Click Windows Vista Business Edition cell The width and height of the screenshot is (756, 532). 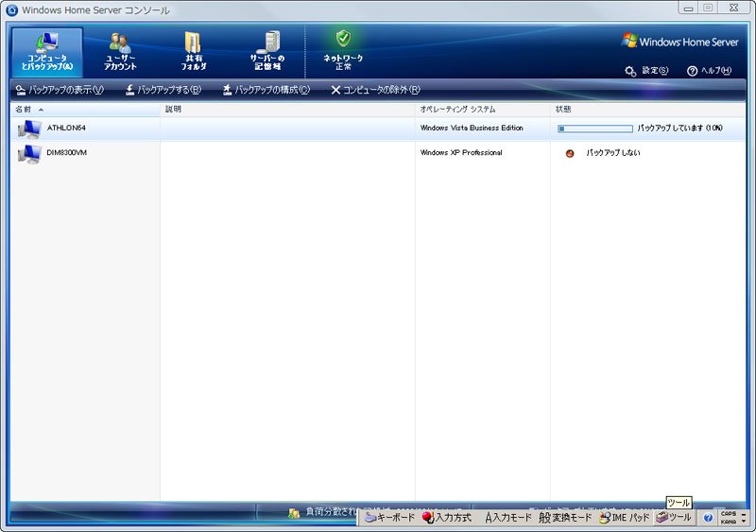tap(472, 128)
